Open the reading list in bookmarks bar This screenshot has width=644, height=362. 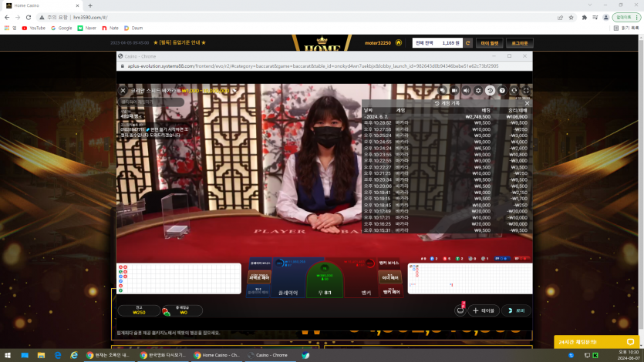(626, 28)
